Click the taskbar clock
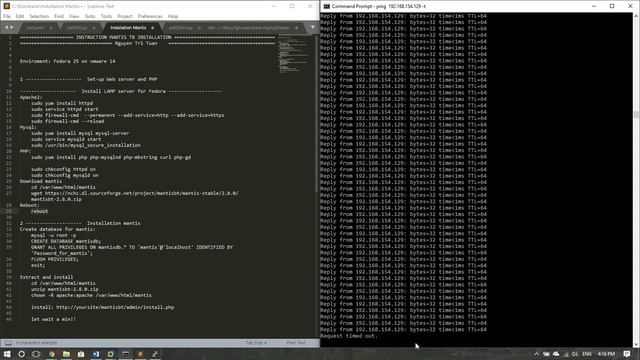640x360 pixels. point(606,354)
